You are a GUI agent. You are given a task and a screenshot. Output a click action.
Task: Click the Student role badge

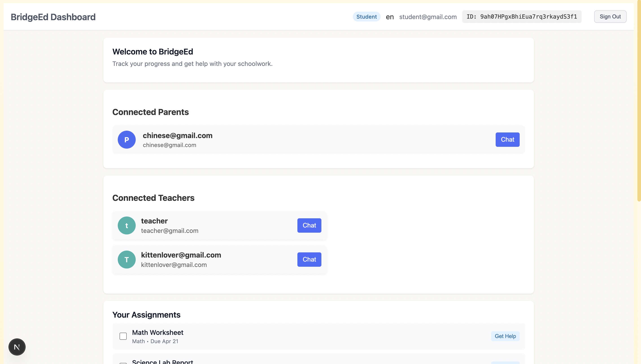pyautogui.click(x=366, y=17)
